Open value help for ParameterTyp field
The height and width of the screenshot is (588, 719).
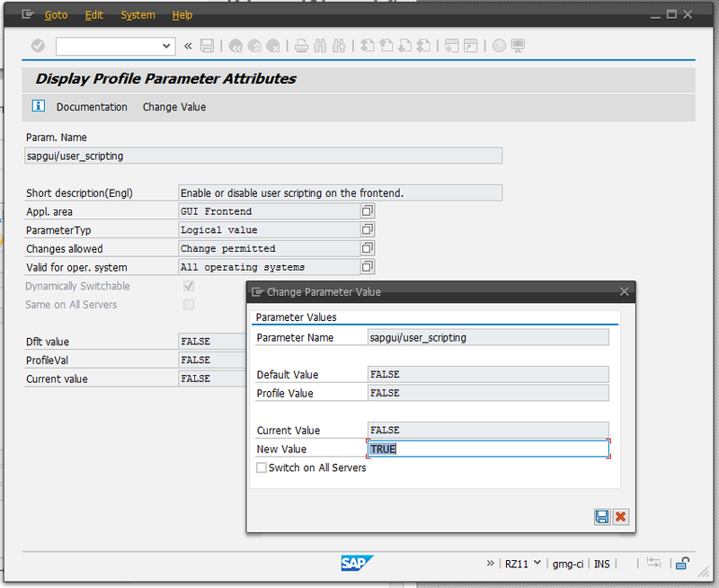click(x=368, y=229)
